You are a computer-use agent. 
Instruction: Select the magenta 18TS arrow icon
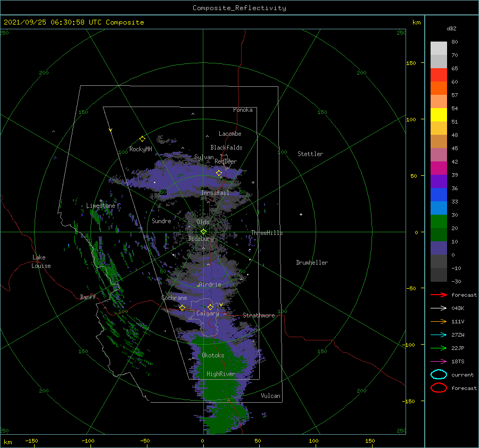click(439, 362)
